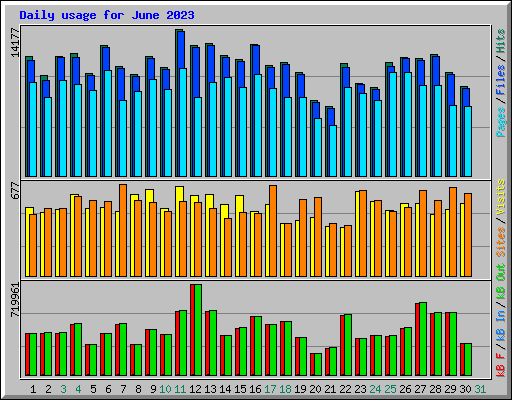Click the green "Hits" legend label

(501, 41)
